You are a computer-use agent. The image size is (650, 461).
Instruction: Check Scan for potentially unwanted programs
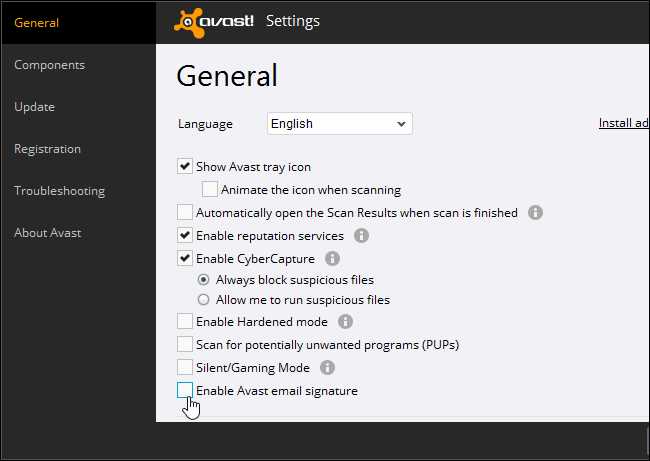(x=185, y=344)
